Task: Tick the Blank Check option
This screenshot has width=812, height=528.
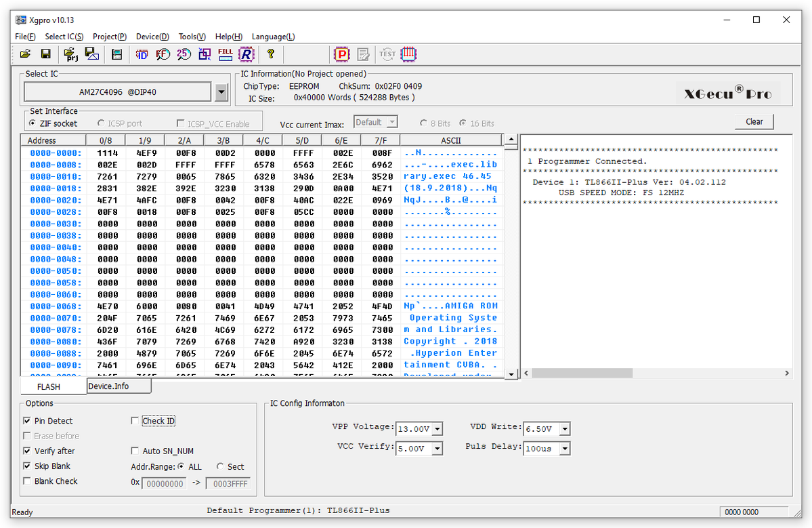Action: pyautogui.click(x=27, y=481)
